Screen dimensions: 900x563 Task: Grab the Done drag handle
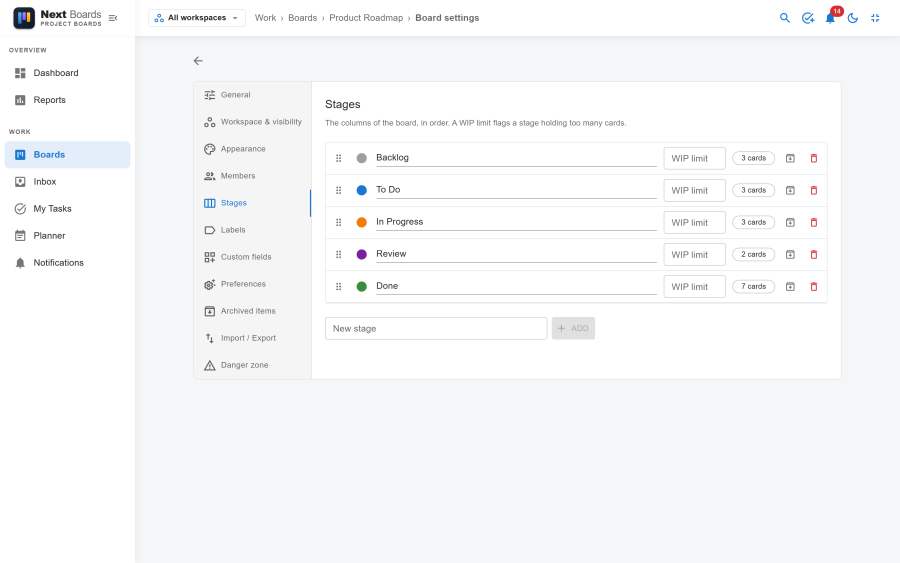339,287
